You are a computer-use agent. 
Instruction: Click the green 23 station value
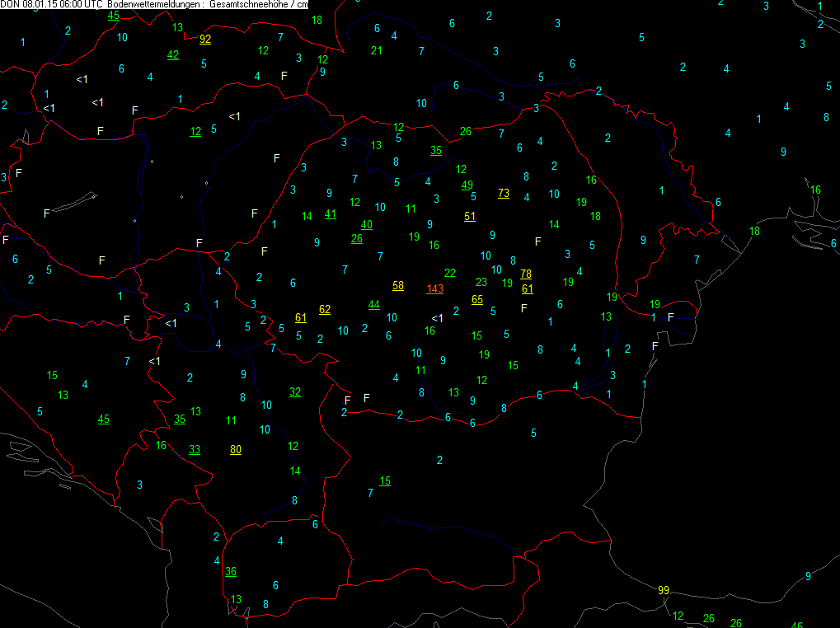481,282
